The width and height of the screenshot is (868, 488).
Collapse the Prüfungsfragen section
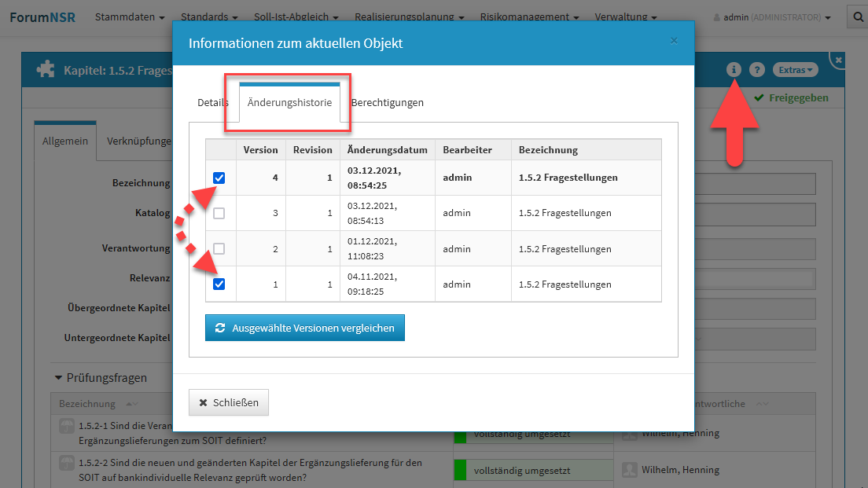[x=58, y=378]
